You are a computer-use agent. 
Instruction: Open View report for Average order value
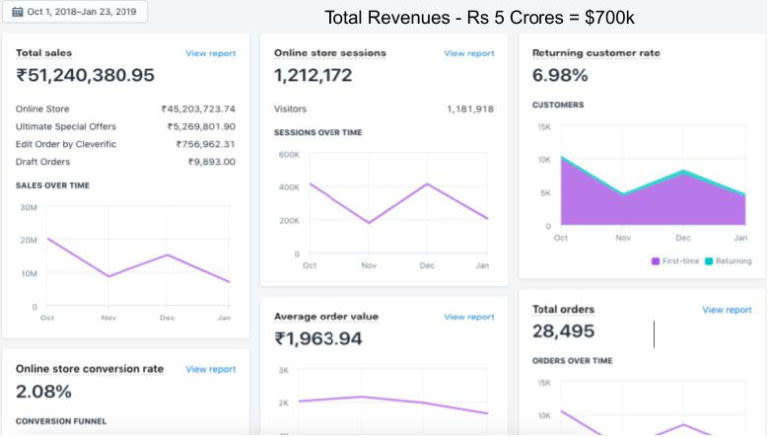469,317
